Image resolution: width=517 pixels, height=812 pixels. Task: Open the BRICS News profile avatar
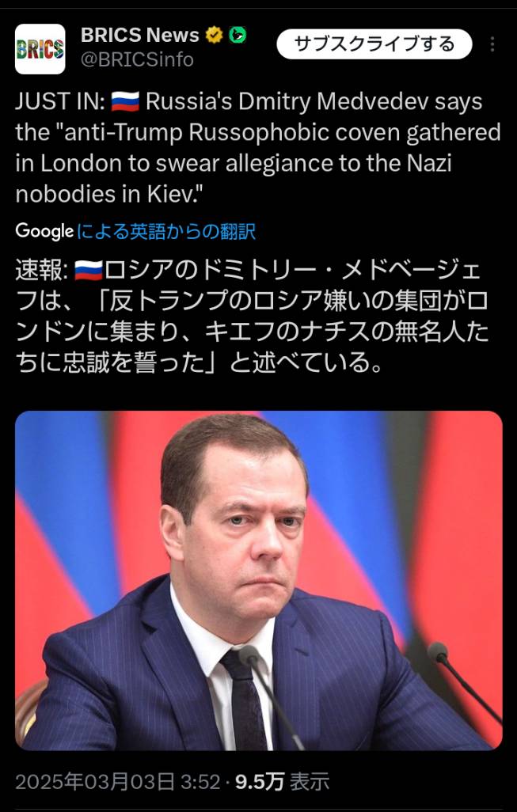point(40,49)
